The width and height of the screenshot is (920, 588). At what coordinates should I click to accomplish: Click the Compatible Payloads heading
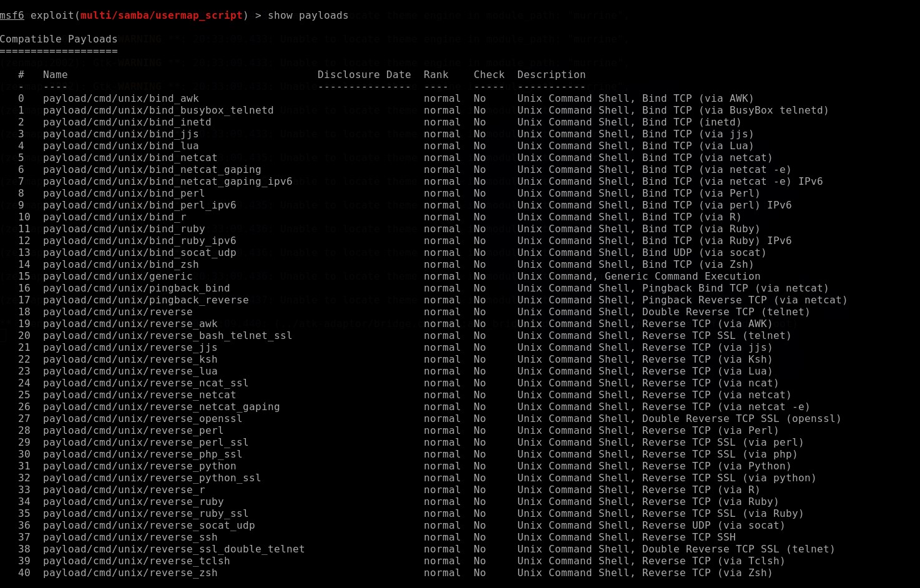point(59,39)
